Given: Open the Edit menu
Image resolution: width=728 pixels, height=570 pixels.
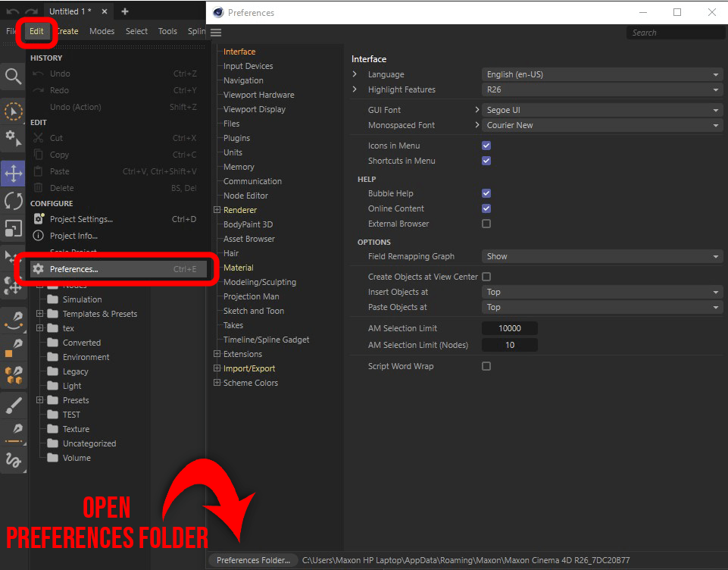Looking at the screenshot, I should (x=36, y=31).
